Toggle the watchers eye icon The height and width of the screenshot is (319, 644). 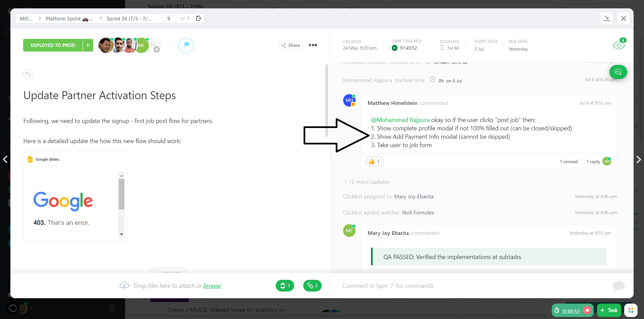(619, 45)
